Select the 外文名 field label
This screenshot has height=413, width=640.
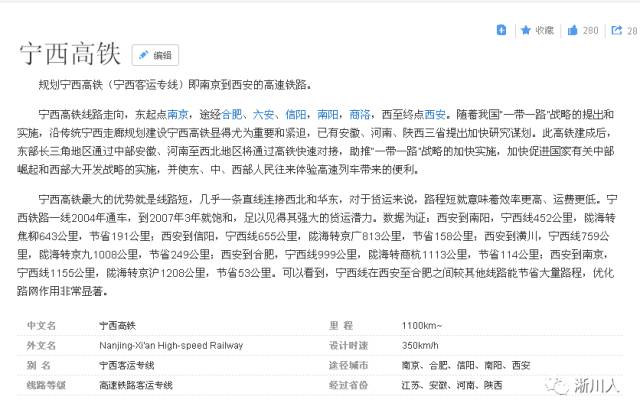pos(41,346)
